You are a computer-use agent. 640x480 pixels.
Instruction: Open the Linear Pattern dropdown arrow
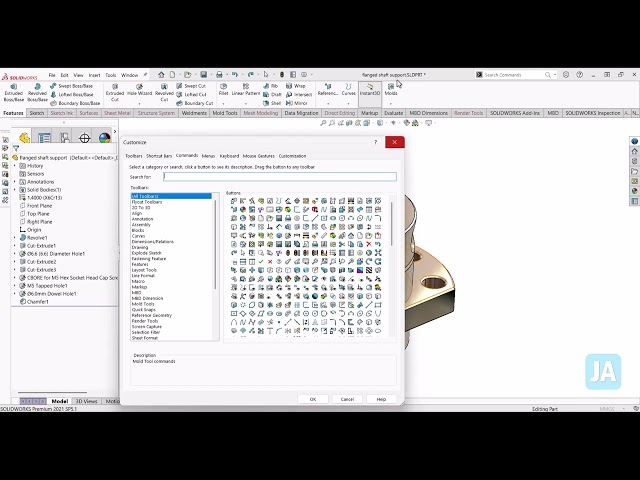point(246,104)
